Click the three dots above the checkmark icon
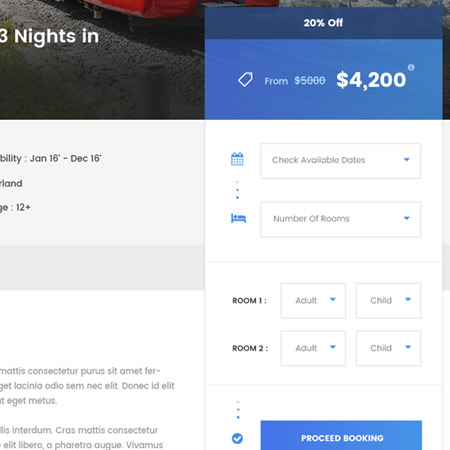This screenshot has width=450, height=450. pyautogui.click(x=238, y=410)
